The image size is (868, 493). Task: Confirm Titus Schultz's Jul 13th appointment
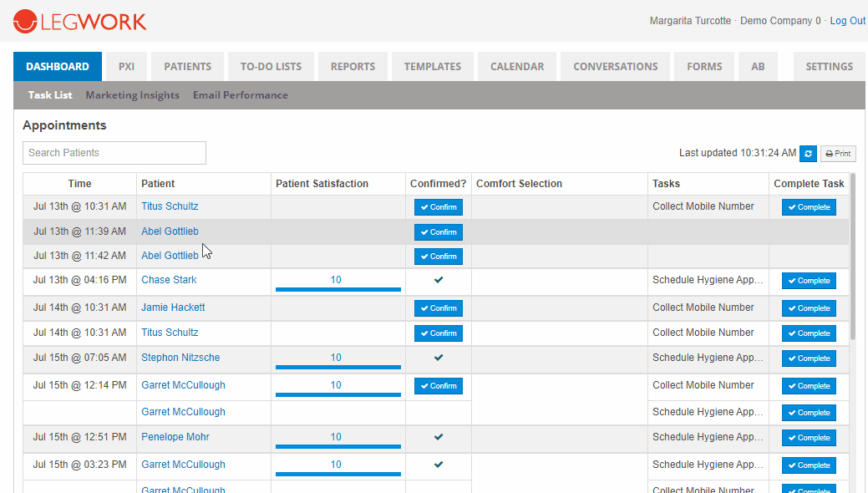(439, 207)
